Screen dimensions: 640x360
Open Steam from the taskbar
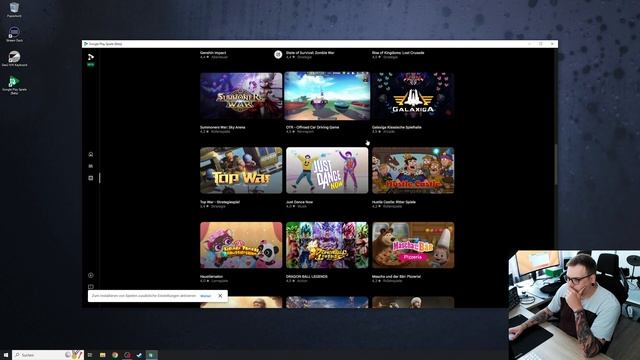point(139,355)
